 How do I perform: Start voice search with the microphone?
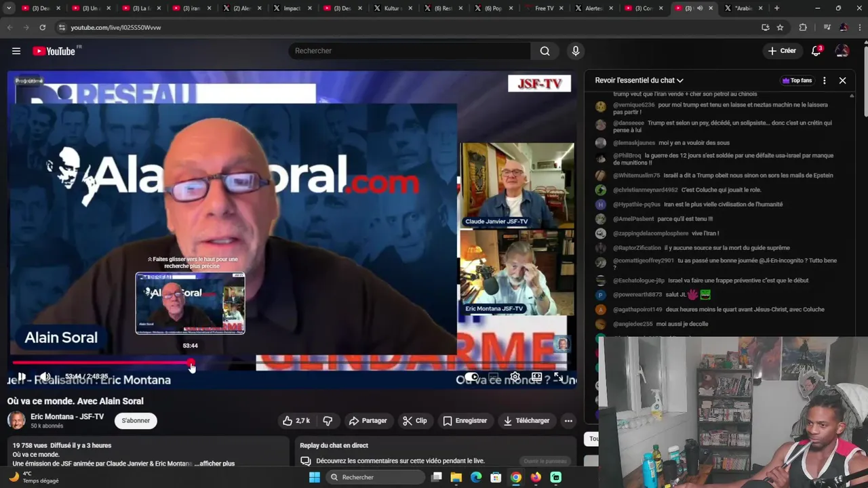(x=575, y=51)
